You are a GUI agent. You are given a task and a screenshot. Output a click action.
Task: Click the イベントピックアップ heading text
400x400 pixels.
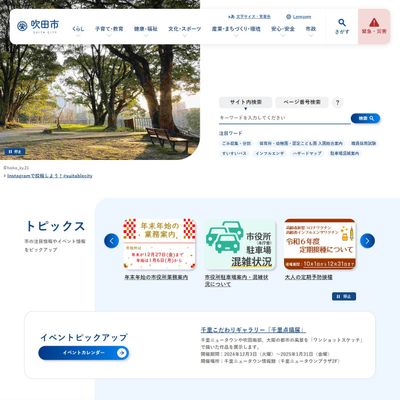point(84,337)
